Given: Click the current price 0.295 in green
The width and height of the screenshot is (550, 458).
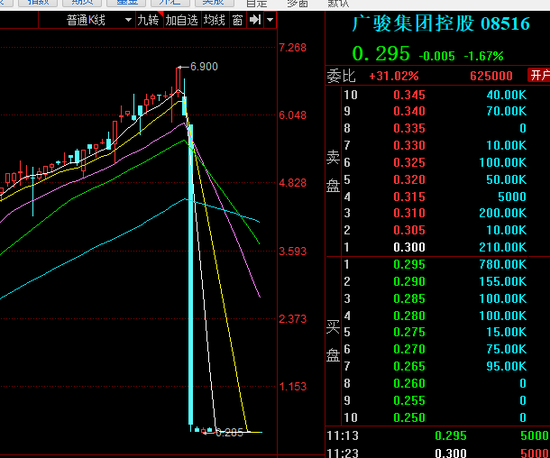Looking at the screenshot, I should pyautogui.click(x=381, y=54).
